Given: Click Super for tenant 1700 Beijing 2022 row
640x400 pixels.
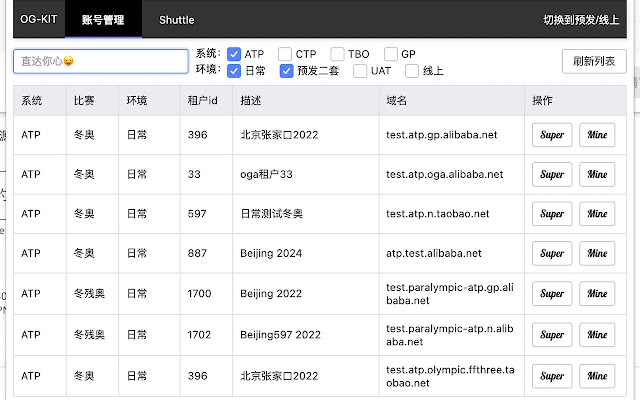Looking at the screenshot, I should [551, 294].
